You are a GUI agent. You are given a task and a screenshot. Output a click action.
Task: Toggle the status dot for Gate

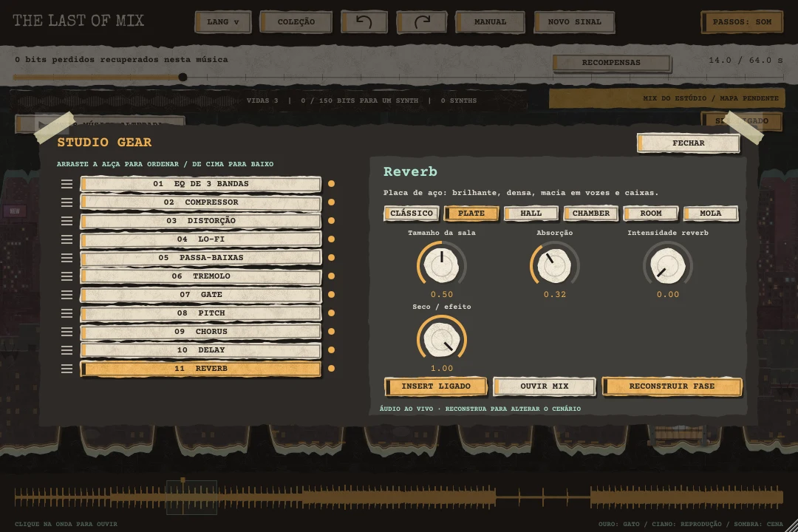[331, 294]
